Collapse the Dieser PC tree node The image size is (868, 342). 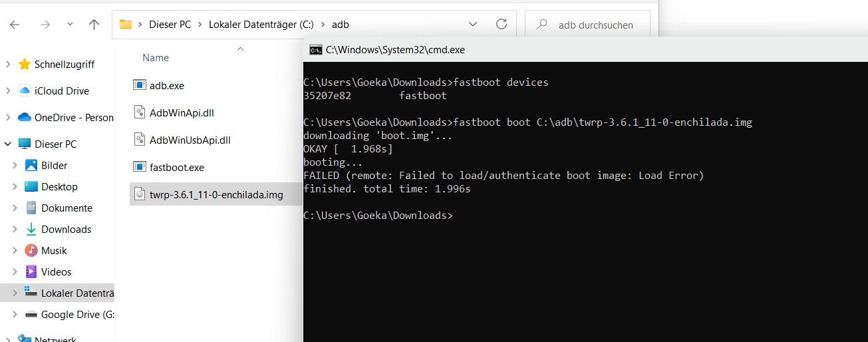[x=7, y=144]
